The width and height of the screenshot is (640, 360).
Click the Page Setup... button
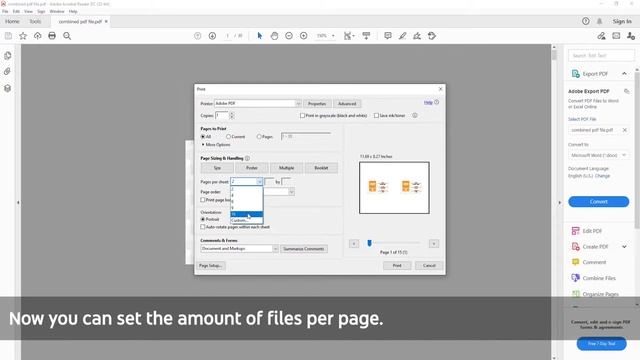pos(211,266)
